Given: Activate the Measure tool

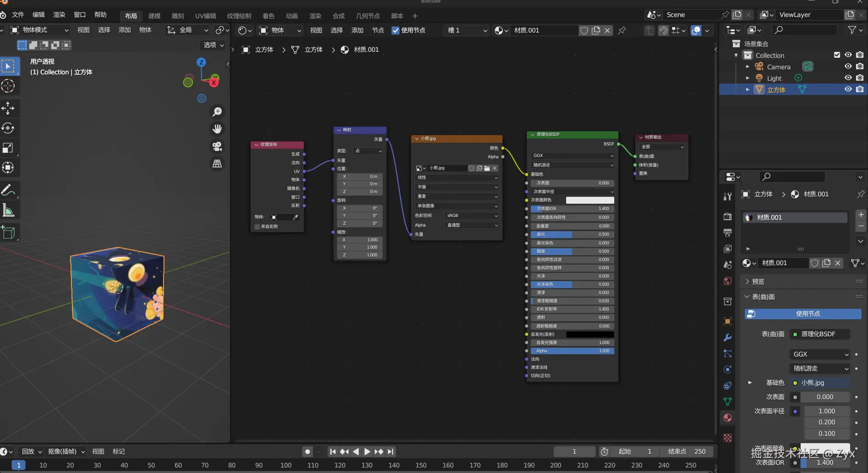Looking at the screenshot, I should click(8, 210).
